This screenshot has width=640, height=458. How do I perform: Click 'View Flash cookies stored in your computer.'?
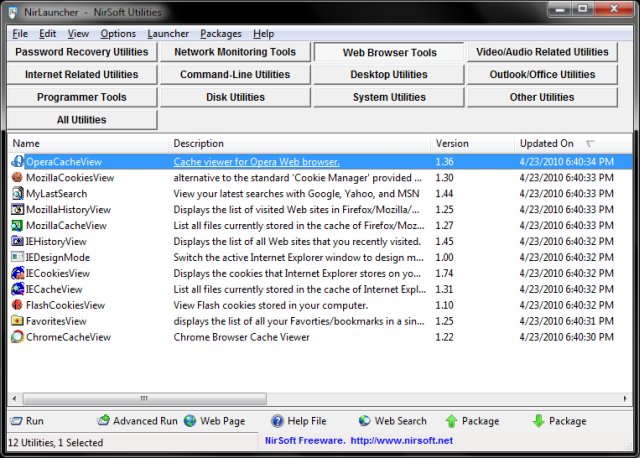pyautogui.click(x=271, y=305)
